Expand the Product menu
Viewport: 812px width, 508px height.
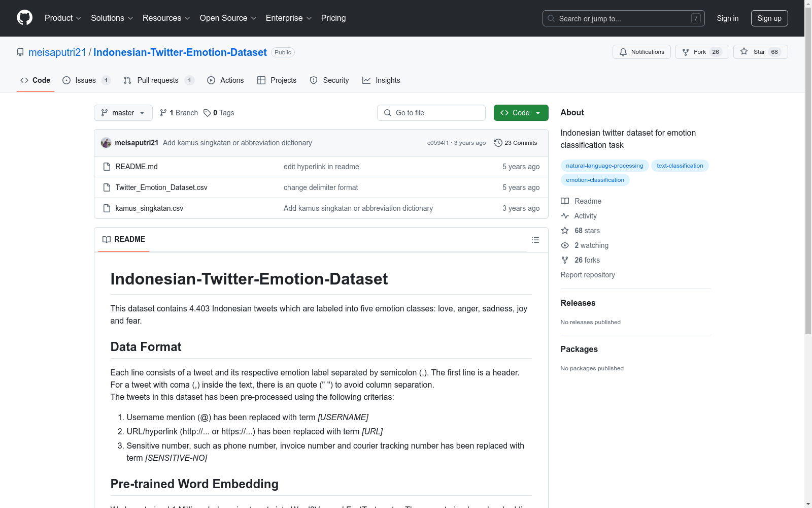coord(63,18)
